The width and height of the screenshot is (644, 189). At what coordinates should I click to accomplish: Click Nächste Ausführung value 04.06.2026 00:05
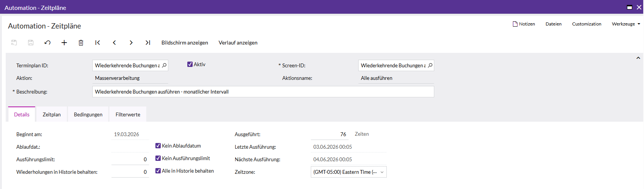[x=332, y=159]
